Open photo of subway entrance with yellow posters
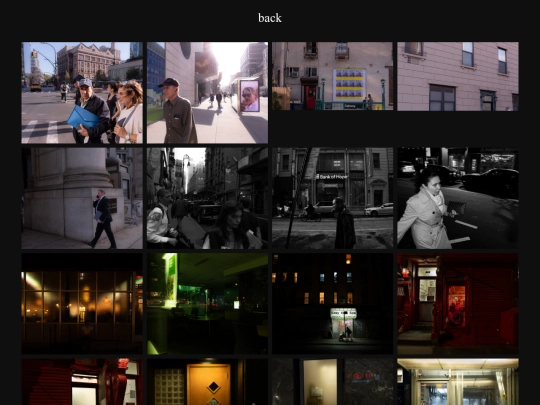Viewport: 540px width, 405px height. coord(332,76)
